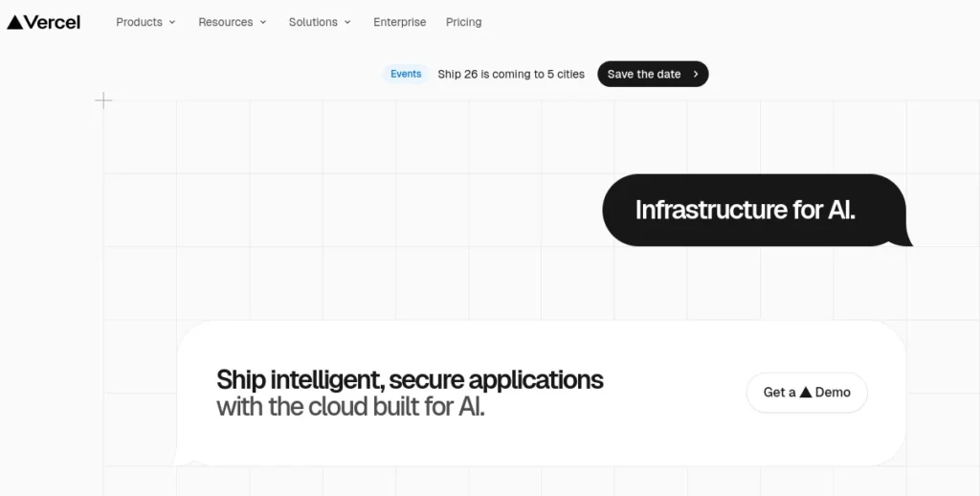Image resolution: width=980 pixels, height=496 pixels.
Task: Click the Save the date button
Action: [653, 74]
